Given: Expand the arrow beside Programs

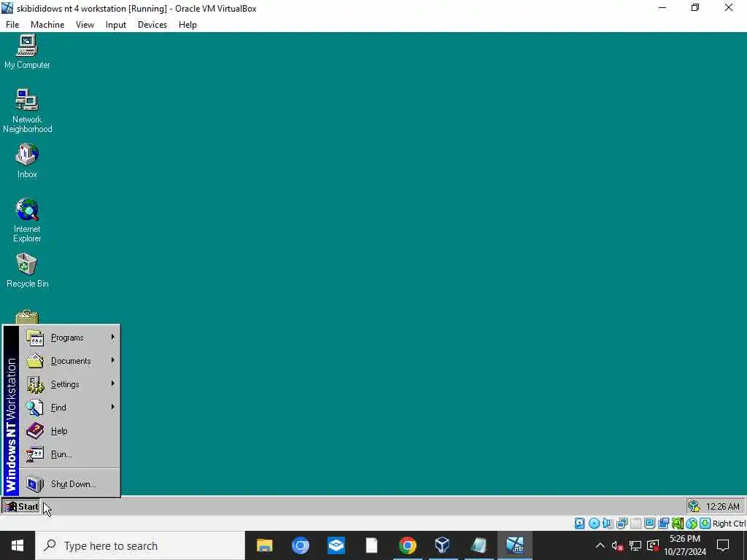Looking at the screenshot, I should [x=113, y=337].
